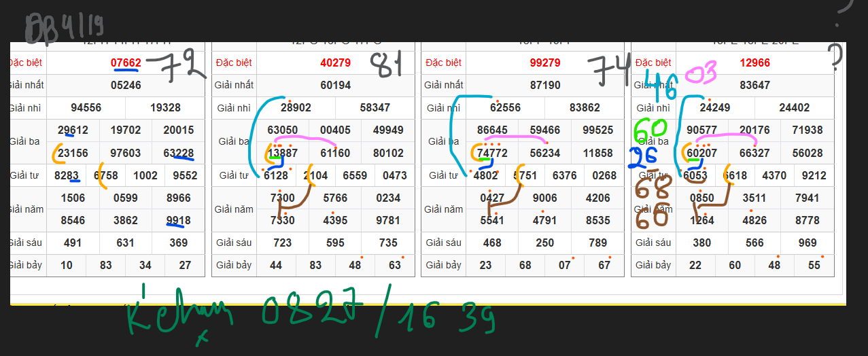
Task: Click the fifth prize number 5766
Action: click(335, 198)
